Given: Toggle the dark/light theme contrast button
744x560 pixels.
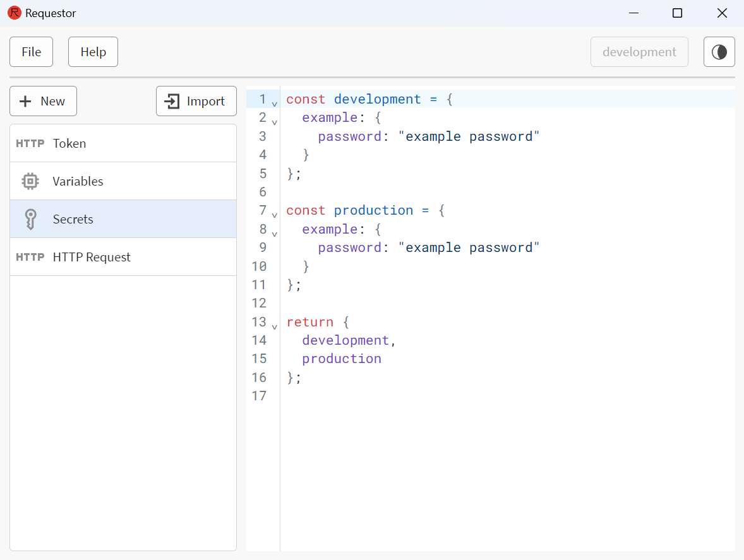Looking at the screenshot, I should click(x=719, y=52).
